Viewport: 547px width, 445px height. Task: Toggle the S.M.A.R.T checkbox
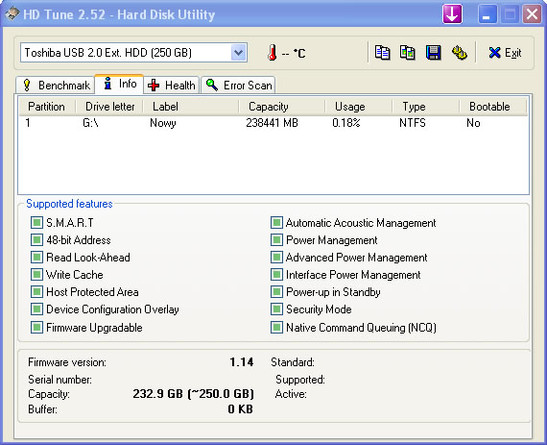[36, 222]
